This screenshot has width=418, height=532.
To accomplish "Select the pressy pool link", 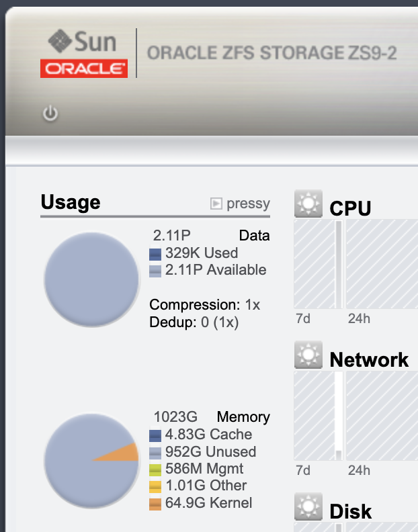I will click(248, 204).
